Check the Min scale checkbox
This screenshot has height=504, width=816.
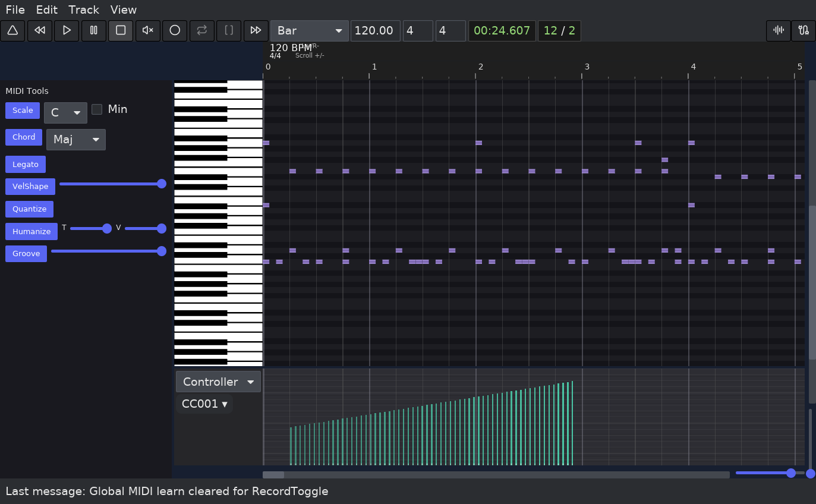coord(96,109)
